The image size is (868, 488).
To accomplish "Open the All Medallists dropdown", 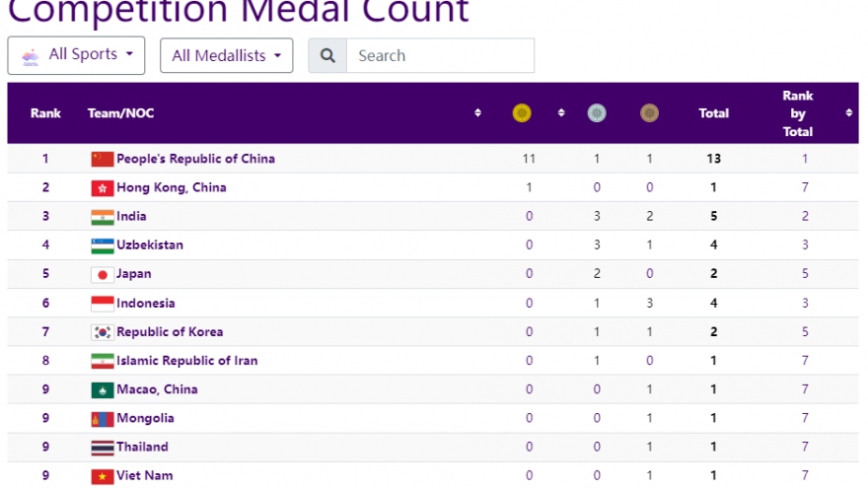I will click(x=226, y=56).
